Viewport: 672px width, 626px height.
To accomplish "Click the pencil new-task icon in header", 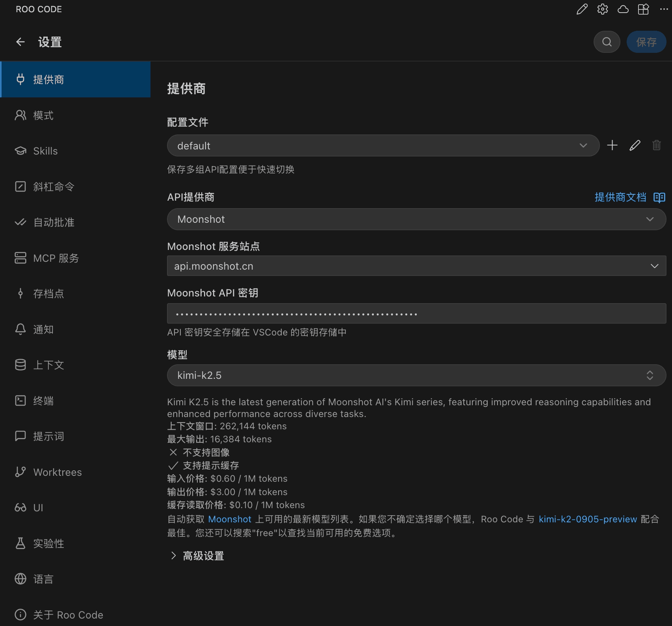I will tap(582, 9).
